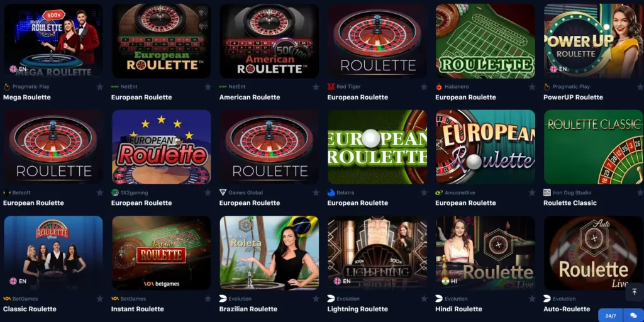Screen dimensions: 644x322
Task: Open the Hindi Roulette title link
Action: [x=458, y=309]
